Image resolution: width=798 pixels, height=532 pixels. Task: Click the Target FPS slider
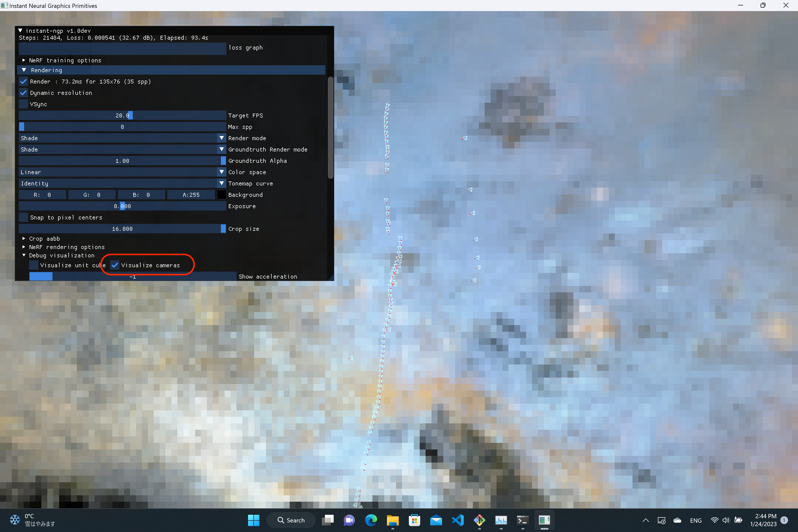tap(122, 115)
